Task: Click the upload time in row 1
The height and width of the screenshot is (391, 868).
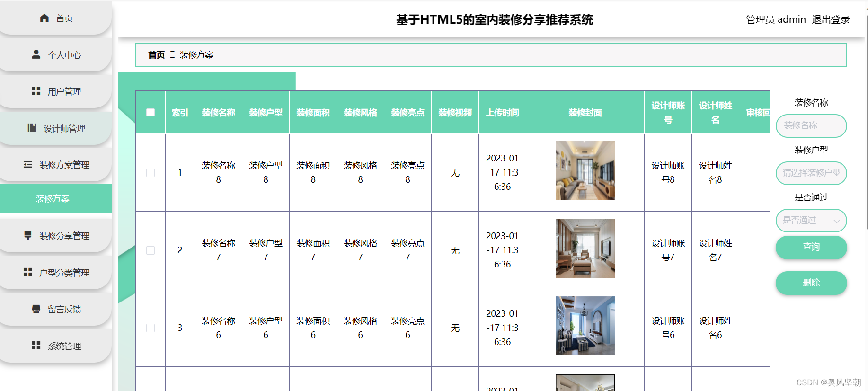Action: 502,172
